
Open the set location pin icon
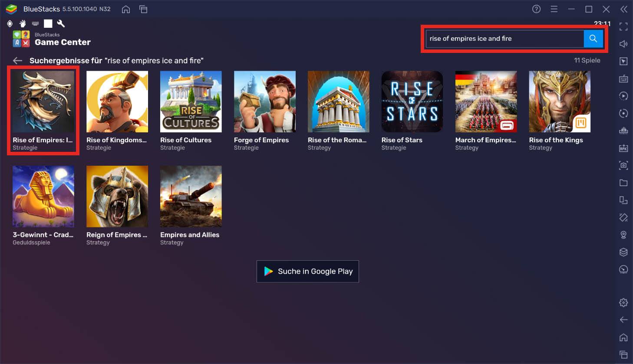pyautogui.click(x=623, y=235)
